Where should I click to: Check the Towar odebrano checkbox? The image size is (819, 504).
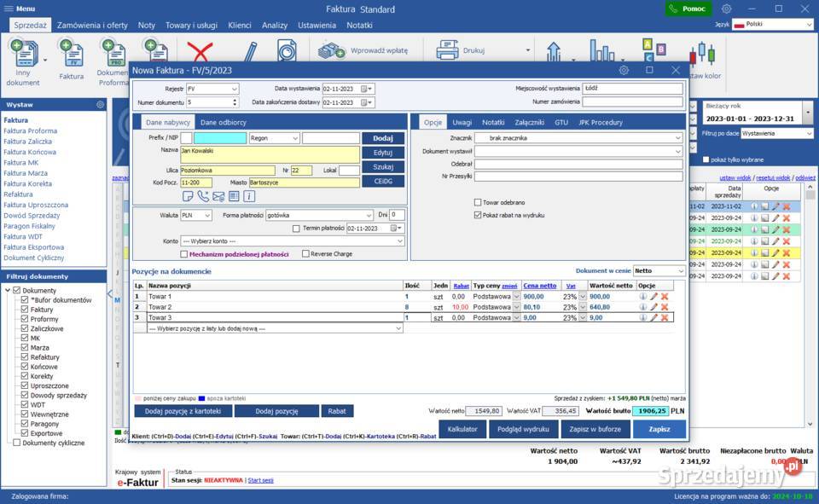click(x=478, y=202)
